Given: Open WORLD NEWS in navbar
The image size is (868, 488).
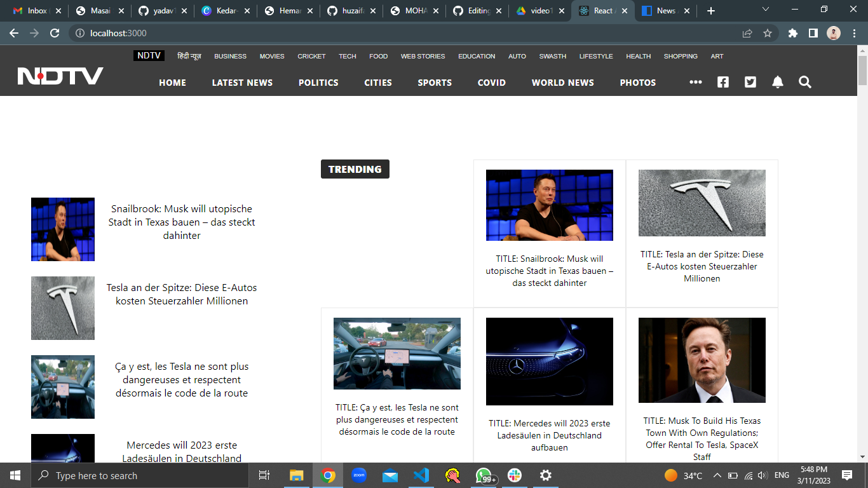Looking at the screenshot, I should [563, 83].
